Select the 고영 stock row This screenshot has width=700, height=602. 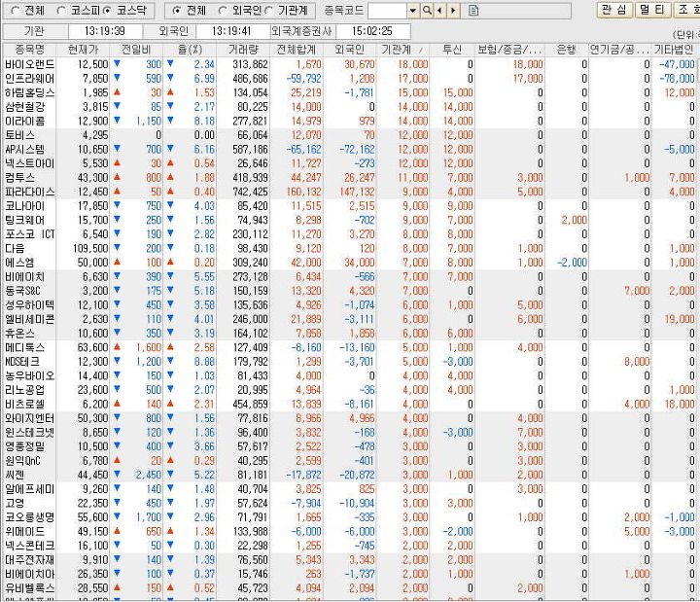[x=350, y=504]
